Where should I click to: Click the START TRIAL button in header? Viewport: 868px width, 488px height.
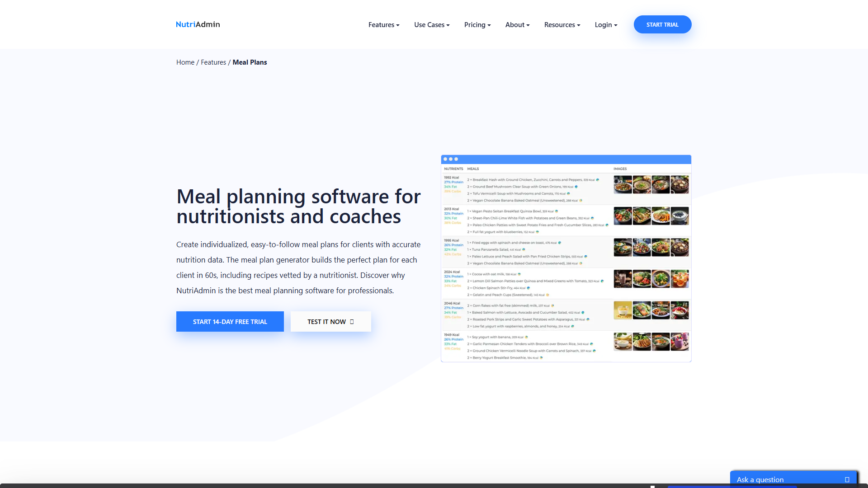click(662, 24)
